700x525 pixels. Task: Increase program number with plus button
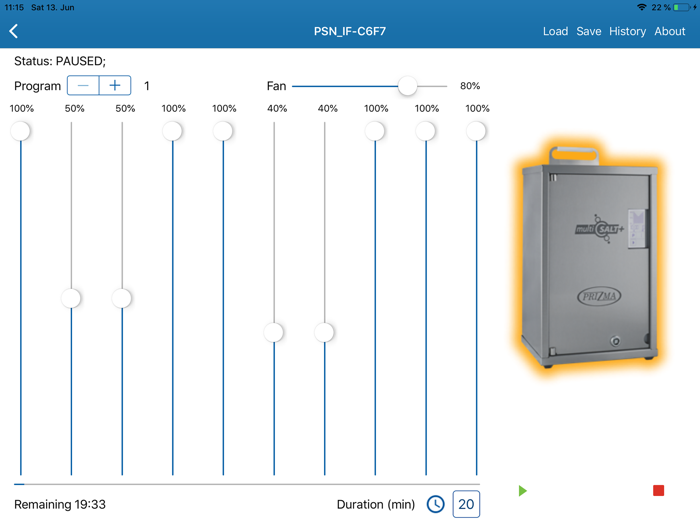115,86
